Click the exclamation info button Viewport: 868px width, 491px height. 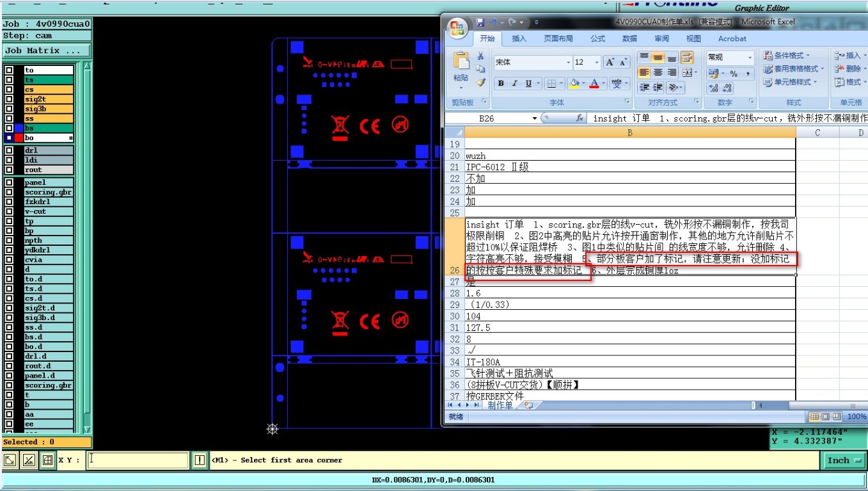pos(200,460)
